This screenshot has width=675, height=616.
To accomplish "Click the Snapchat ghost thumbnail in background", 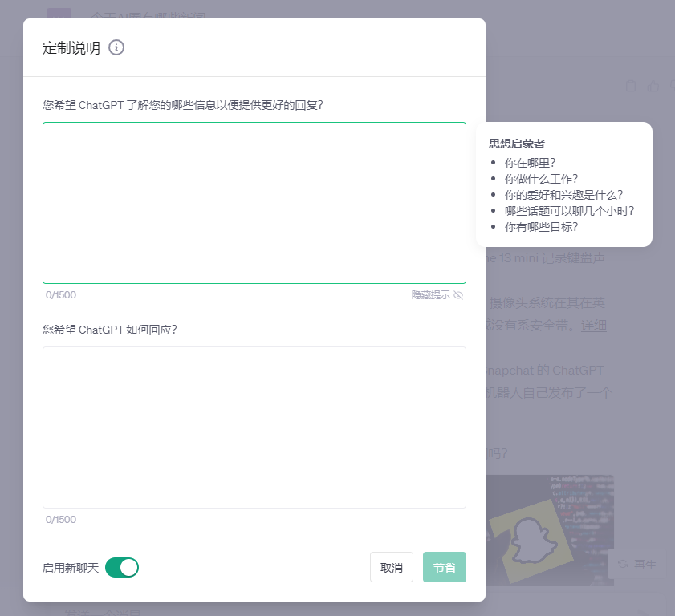I will click(x=549, y=530).
